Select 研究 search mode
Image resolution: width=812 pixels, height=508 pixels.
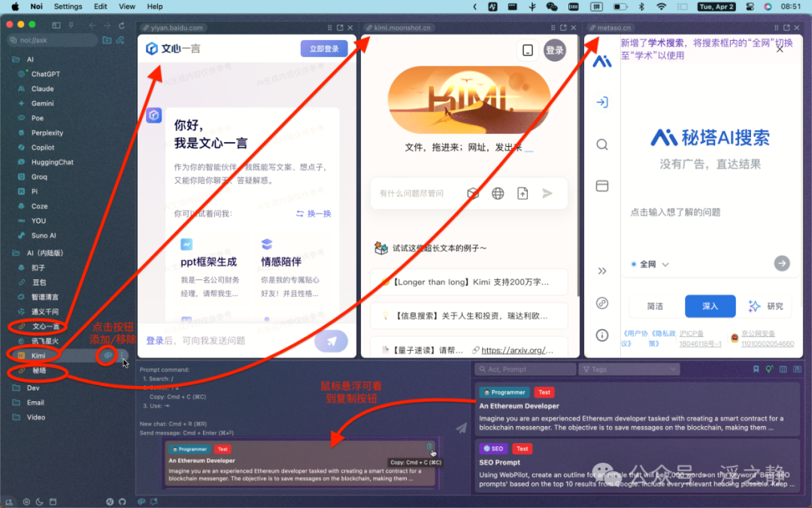coord(766,306)
